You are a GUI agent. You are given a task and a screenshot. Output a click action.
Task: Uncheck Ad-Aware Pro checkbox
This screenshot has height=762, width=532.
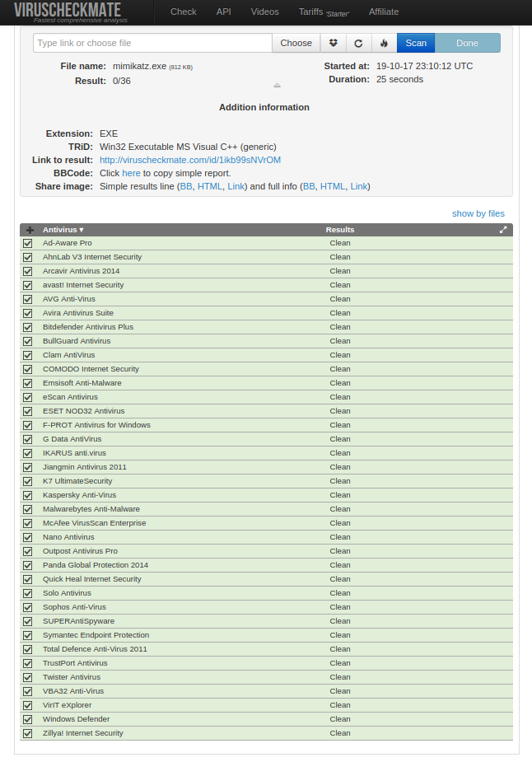(x=28, y=244)
